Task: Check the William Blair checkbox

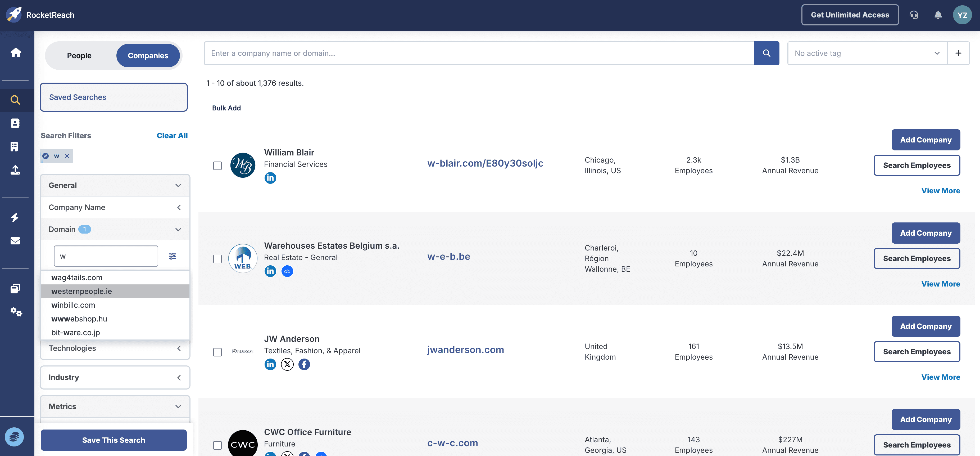Action: [217, 166]
